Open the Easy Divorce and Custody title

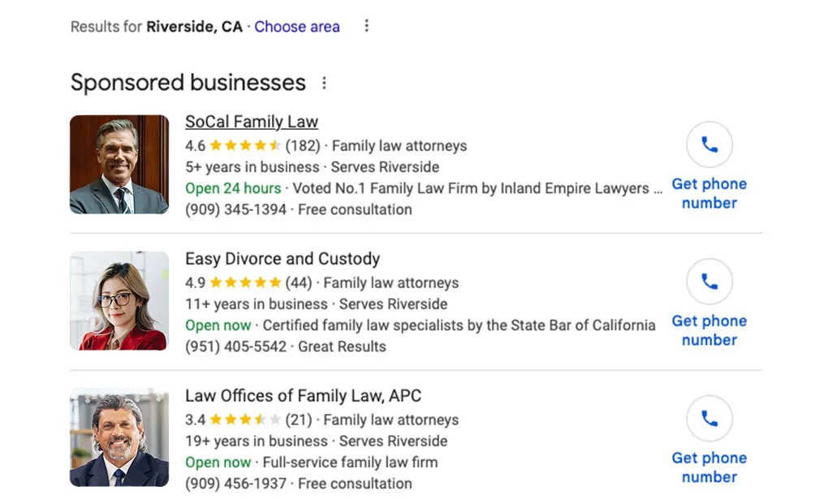coord(282,259)
